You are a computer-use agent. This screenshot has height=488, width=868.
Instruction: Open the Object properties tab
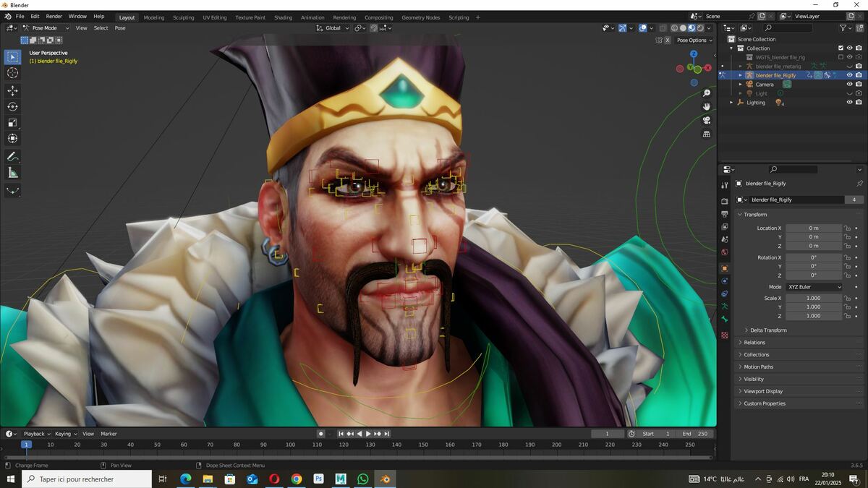725,268
